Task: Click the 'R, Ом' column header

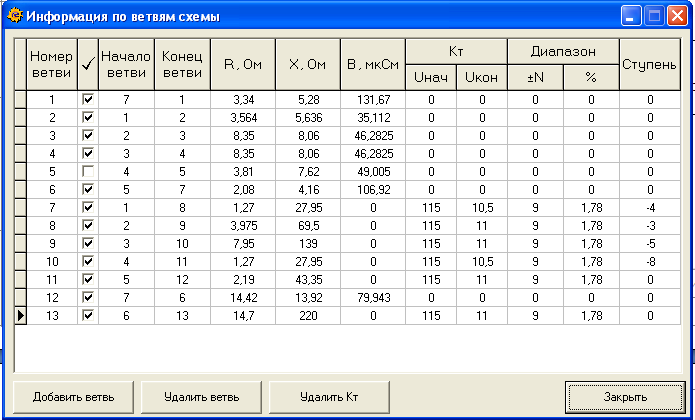Action: click(243, 65)
